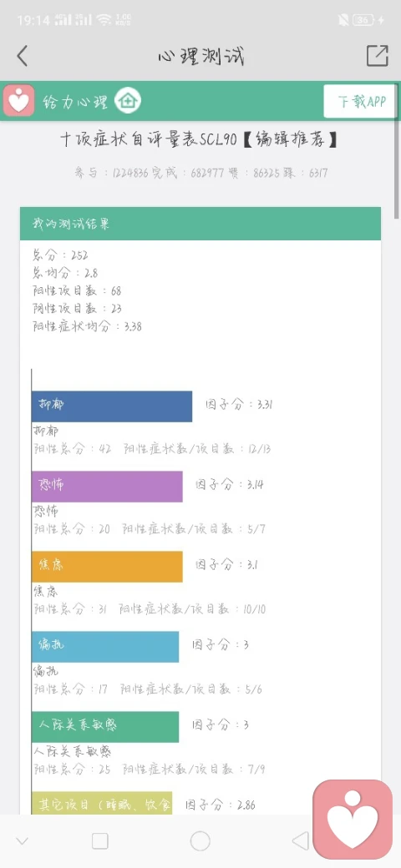Select the green 人际关系敏感 bar

coord(105,727)
